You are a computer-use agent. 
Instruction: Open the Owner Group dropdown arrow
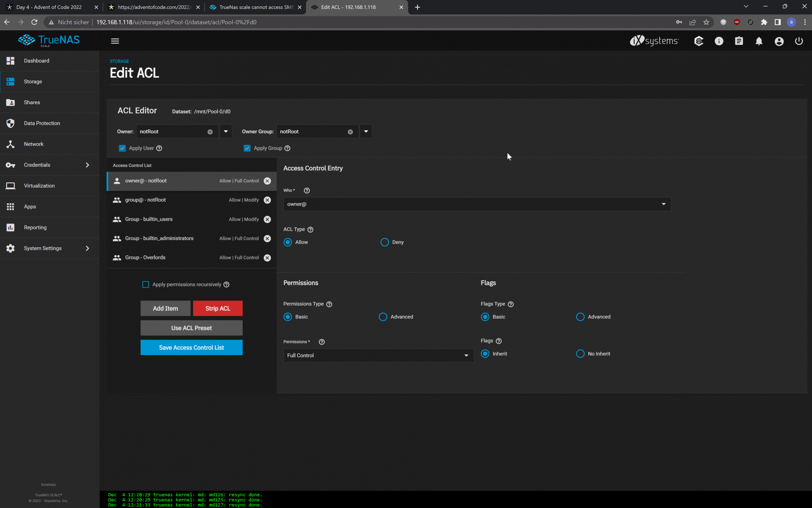[x=366, y=132]
